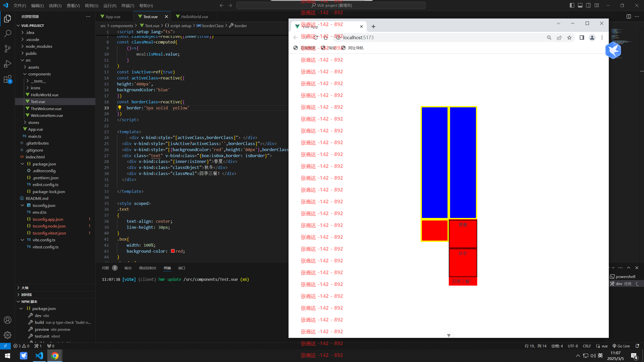Open the 问题 problems panel tab

105,268
